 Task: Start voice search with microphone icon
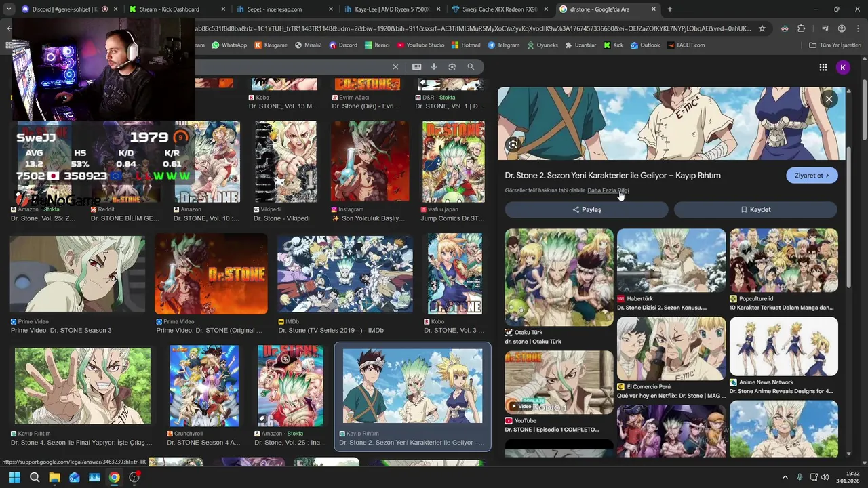(434, 66)
